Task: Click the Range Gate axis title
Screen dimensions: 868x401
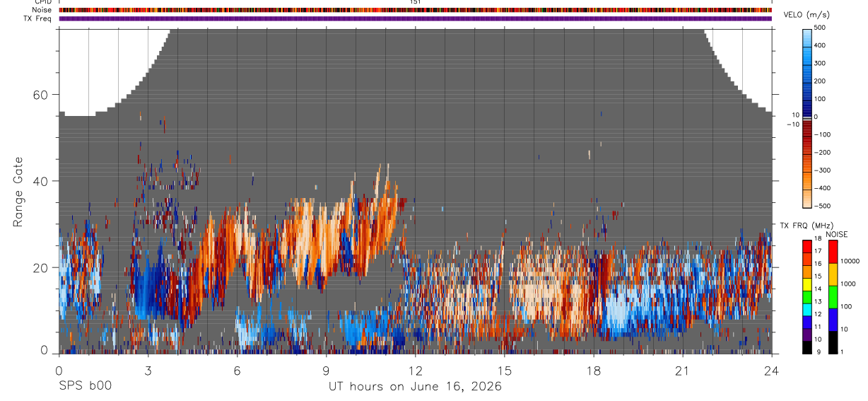Action: 18,191
